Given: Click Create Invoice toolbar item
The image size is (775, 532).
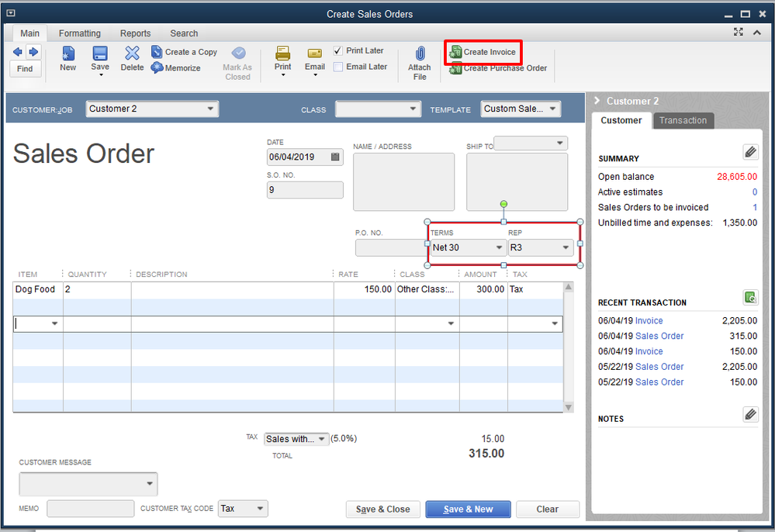Looking at the screenshot, I should click(483, 52).
